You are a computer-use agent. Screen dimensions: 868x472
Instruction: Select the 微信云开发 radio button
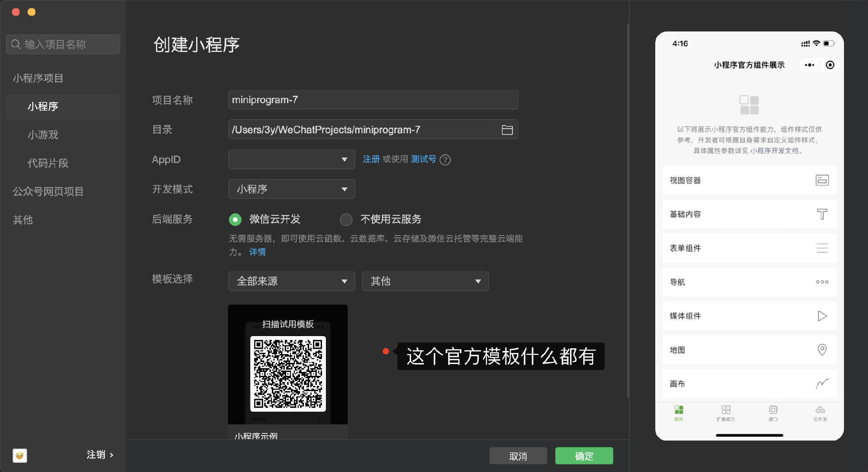pos(235,219)
